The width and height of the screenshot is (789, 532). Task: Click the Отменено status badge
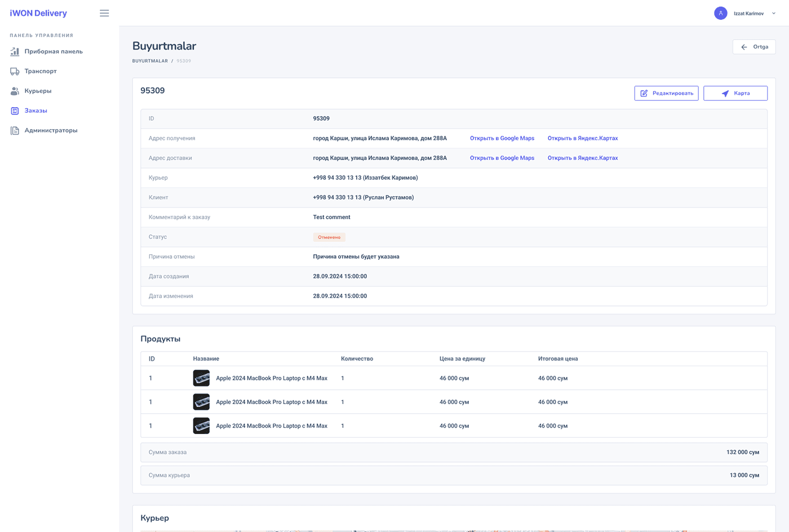point(329,237)
